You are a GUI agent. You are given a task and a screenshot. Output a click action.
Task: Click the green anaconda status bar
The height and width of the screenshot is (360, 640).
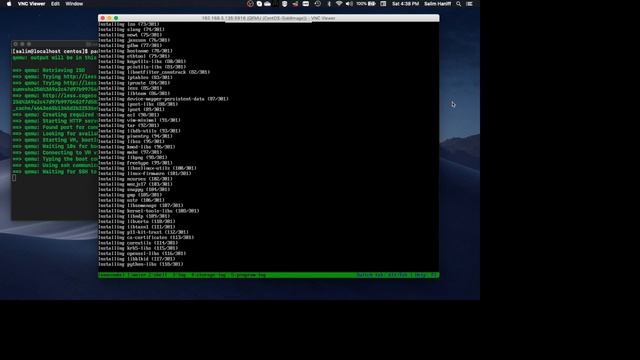point(269,275)
